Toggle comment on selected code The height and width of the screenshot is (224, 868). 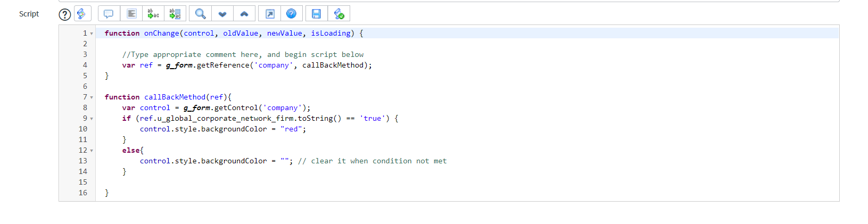[x=109, y=13]
